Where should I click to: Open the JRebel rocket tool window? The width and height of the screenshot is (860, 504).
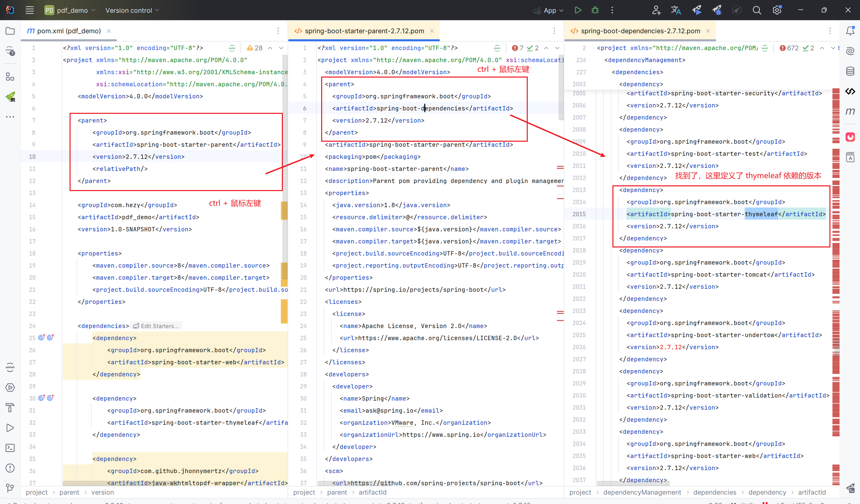(10, 97)
